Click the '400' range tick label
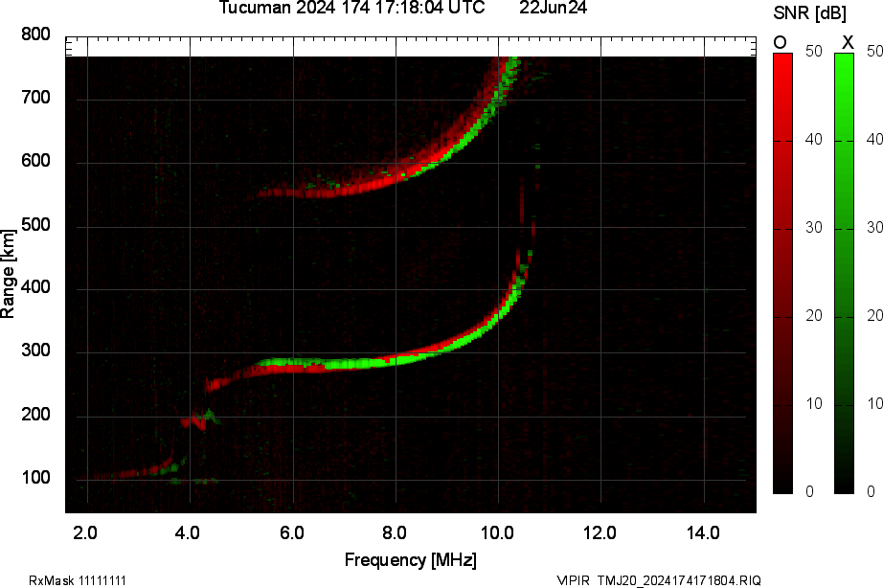The width and height of the screenshot is (883, 588). 36,287
